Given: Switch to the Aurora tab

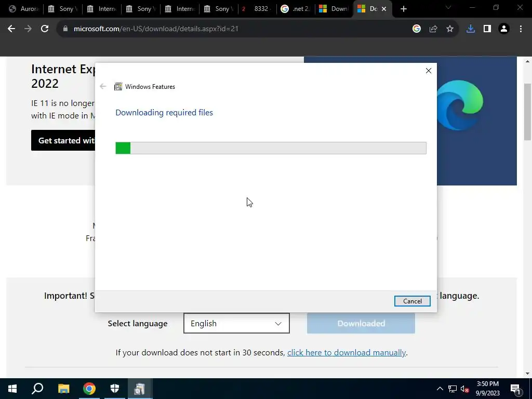Looking at the screenshot, I should (x=24, y=9).
